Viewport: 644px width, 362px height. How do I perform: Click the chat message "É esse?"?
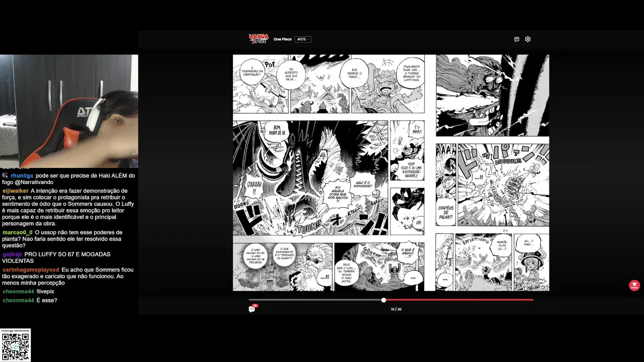47,300
